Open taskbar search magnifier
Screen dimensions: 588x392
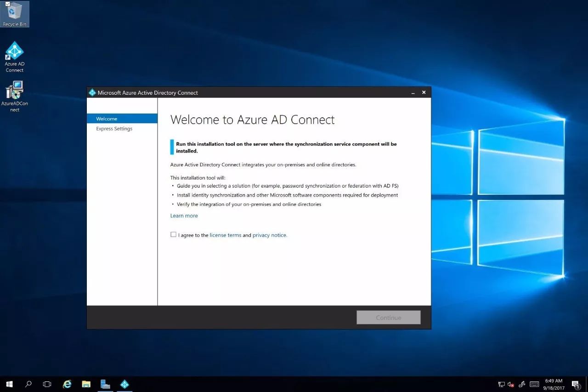click(x=28, y=384)
